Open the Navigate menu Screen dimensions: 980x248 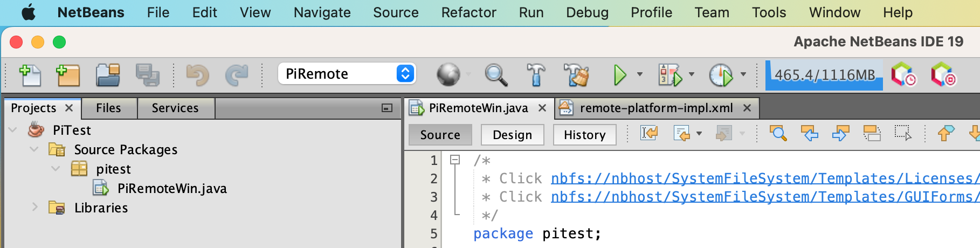point(322,12)
